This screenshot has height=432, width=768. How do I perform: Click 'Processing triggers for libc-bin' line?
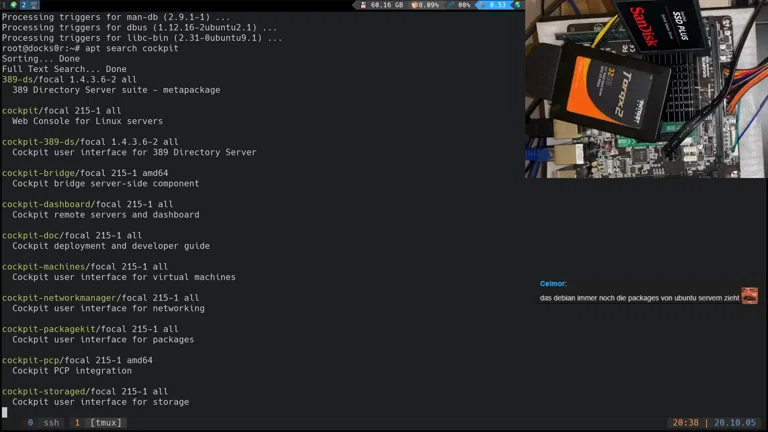pos(142,38)
